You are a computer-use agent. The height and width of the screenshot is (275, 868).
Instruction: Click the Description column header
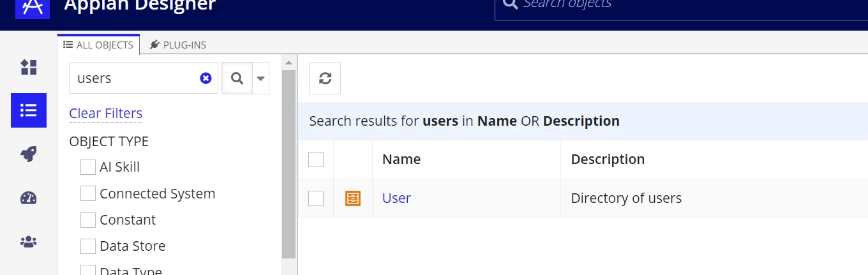pyautogui.click(x=608, y=160)
